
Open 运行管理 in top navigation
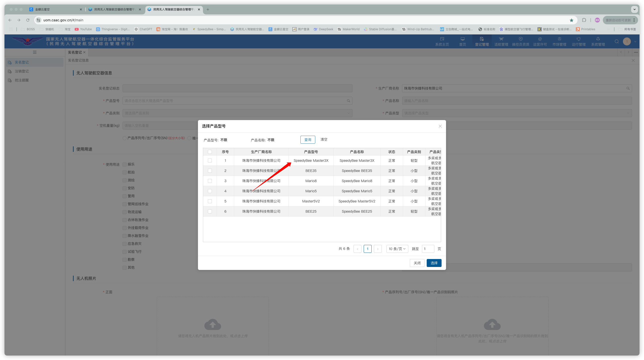[x=579, y=41]
